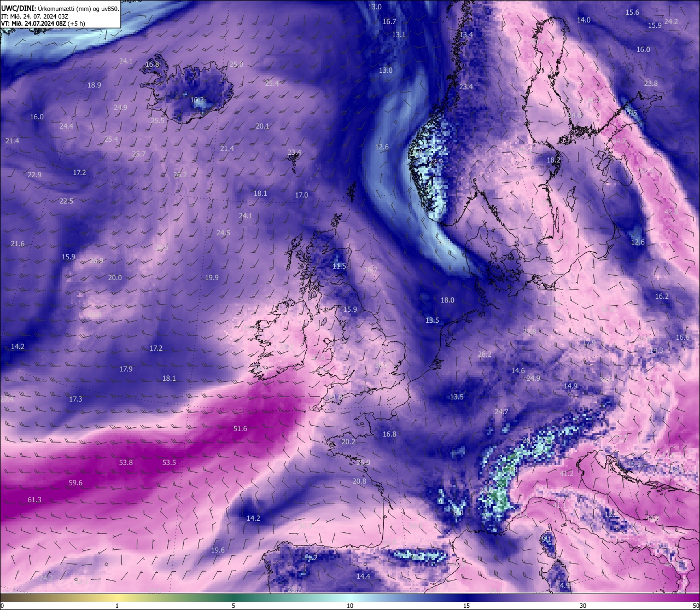This screenshot has width=700, height=610.
Task: Click the 26.9 value label
Action: [x=96, y=260]
